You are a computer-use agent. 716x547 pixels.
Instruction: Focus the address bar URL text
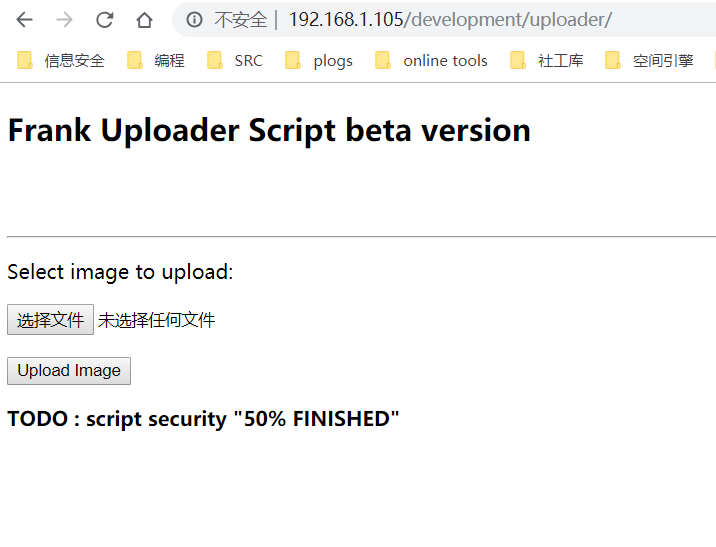[x=450, y=20]
